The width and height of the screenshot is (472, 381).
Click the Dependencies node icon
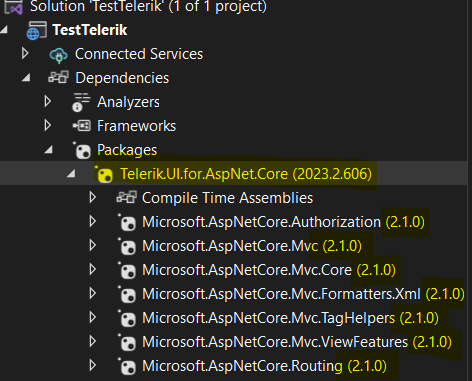pyautogui.click(x=58, y=77)
